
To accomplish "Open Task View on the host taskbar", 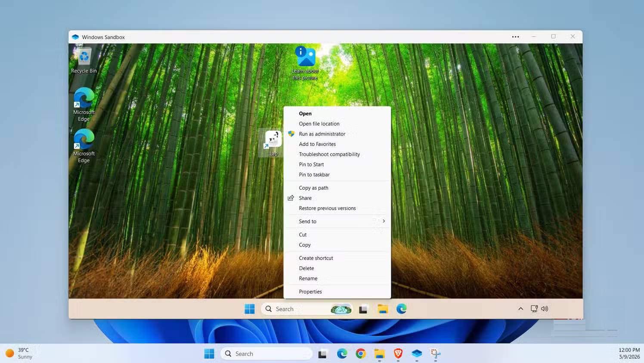I will pos(322,354).
